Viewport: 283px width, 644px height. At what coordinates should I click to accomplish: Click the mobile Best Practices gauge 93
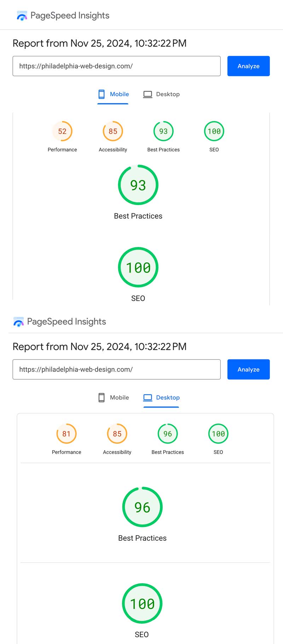(163, 131)
